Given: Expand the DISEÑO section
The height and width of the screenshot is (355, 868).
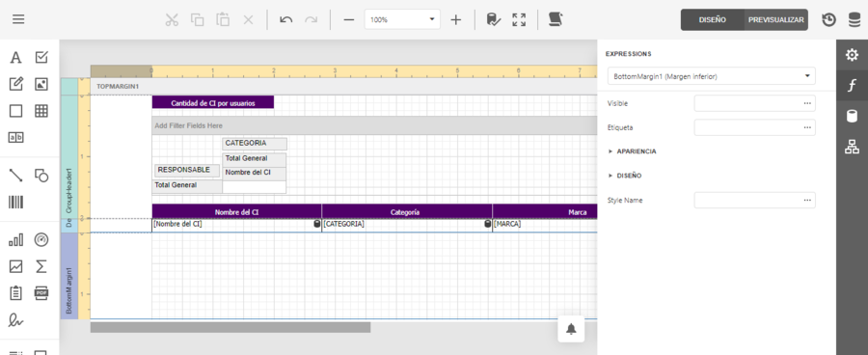Looking at the screenshot, I should point(625,176).
